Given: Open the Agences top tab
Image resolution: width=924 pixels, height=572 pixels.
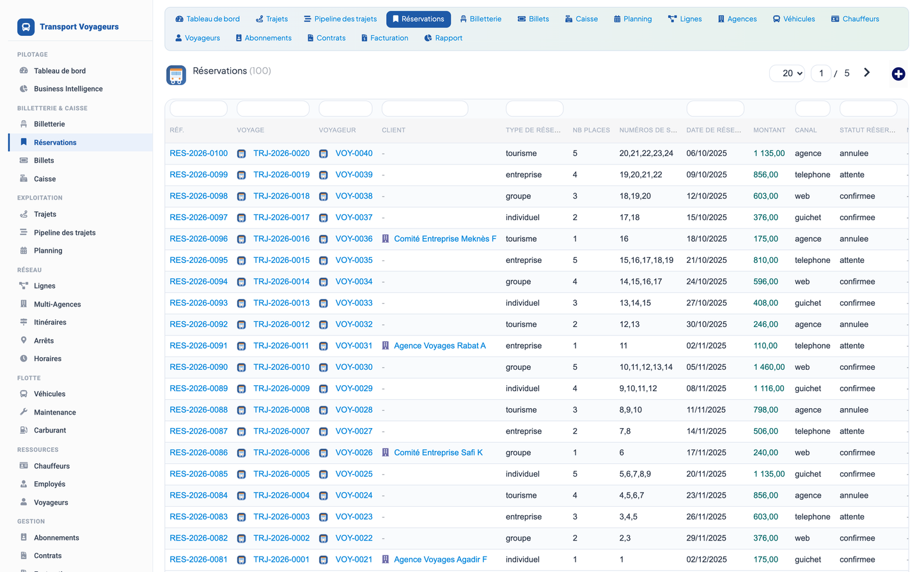Looking at the screenshot, I should coord(737,19).
